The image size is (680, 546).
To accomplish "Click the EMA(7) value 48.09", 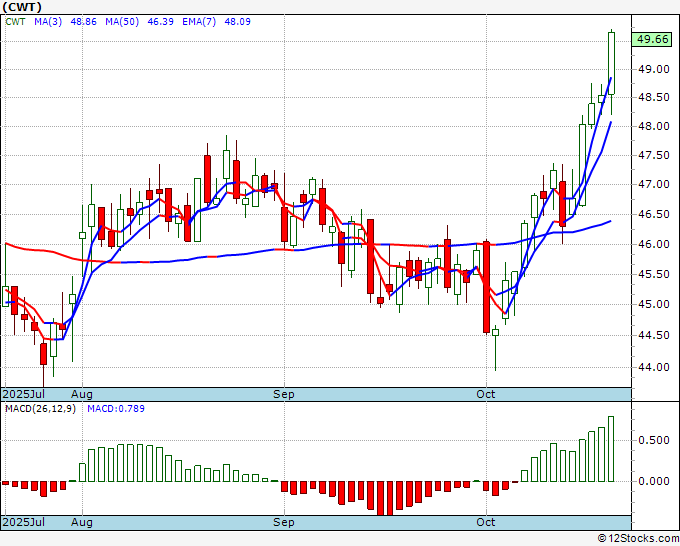I will [x=237, y=22].
